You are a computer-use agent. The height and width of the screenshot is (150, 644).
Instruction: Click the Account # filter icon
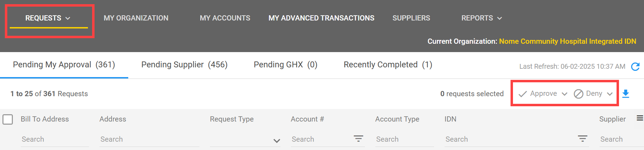358,139
